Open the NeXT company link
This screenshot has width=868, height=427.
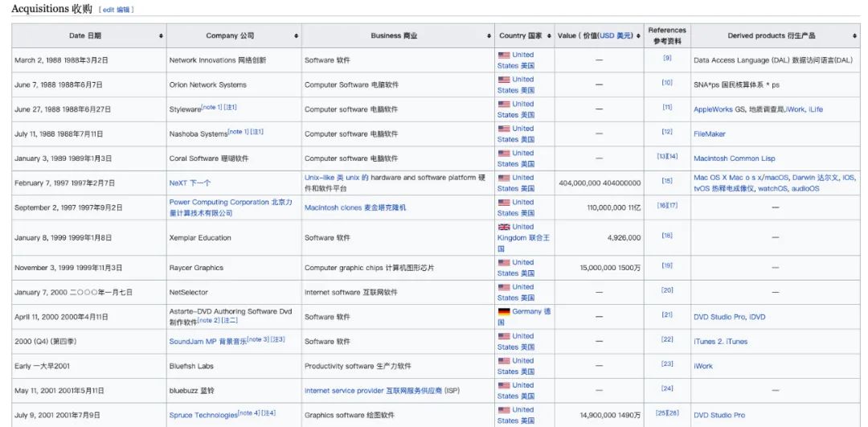[190, 183]
